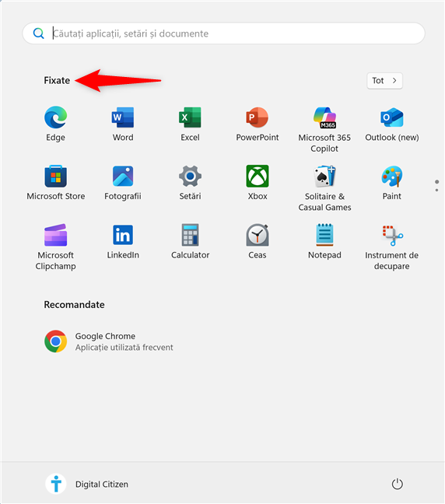Launch the LinkedIn app

[x=123, y=242]
